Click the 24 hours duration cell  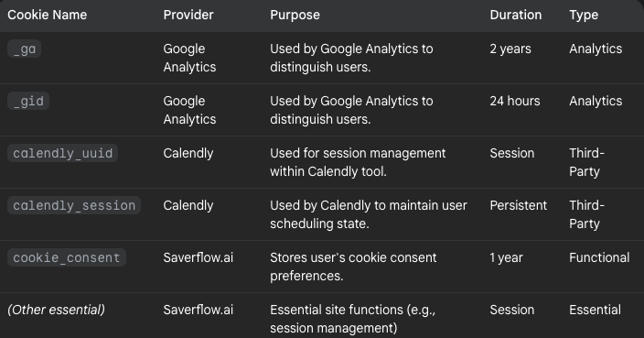515,101
